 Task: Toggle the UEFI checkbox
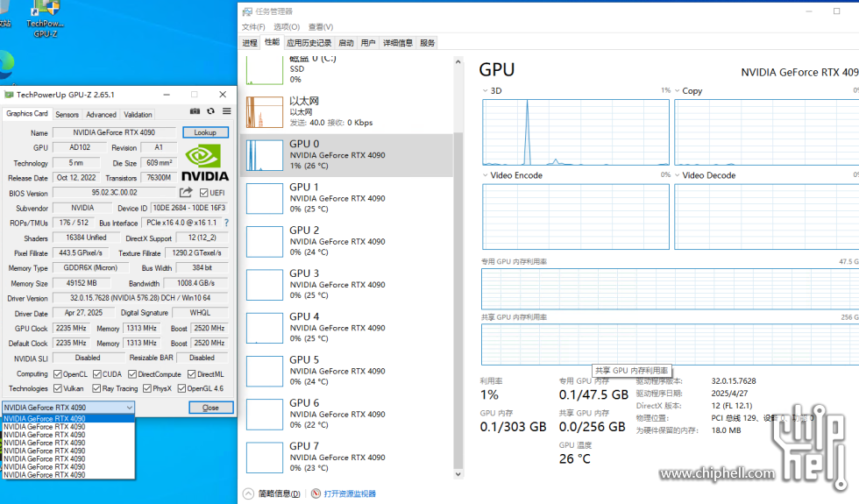click(203, 193)
